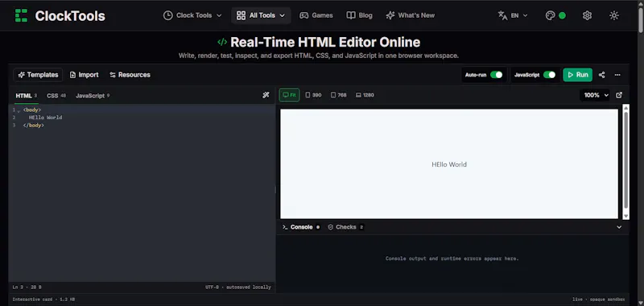Collapse the console panel chevron
Screen dimensions: 644x306
tap(619, 227)
